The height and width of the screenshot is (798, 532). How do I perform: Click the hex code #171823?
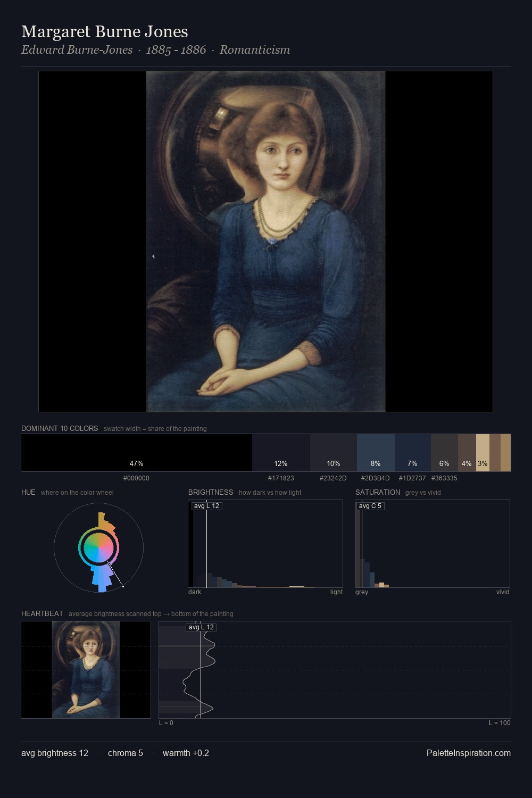point(281,478)
